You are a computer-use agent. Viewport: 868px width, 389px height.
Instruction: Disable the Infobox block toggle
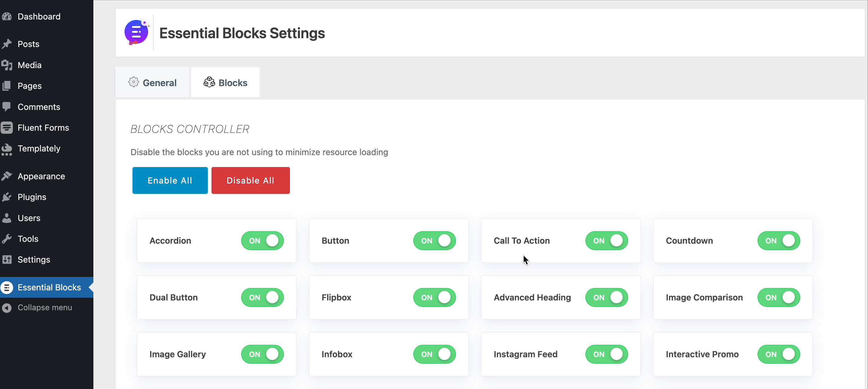pyautogui.click(x=434, y=354)
